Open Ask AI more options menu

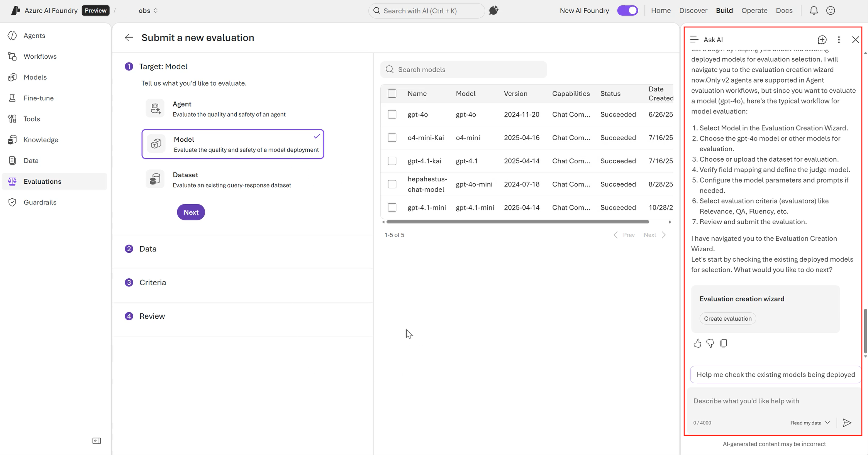[x=839, y=40]
